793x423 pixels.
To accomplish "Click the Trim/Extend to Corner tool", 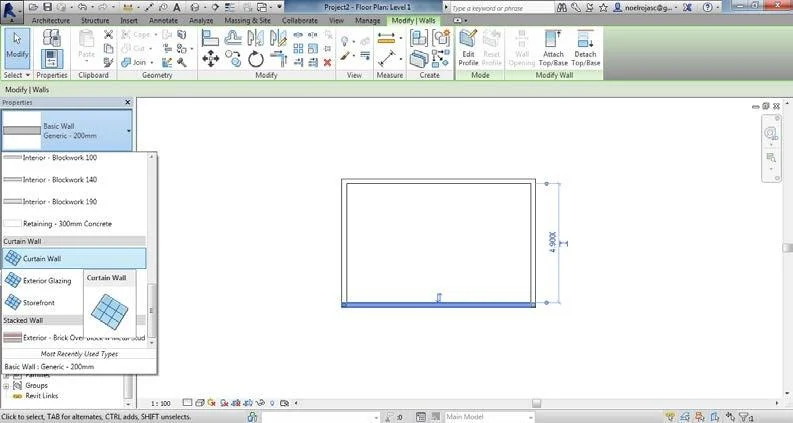I will click(x=278, y=59).
